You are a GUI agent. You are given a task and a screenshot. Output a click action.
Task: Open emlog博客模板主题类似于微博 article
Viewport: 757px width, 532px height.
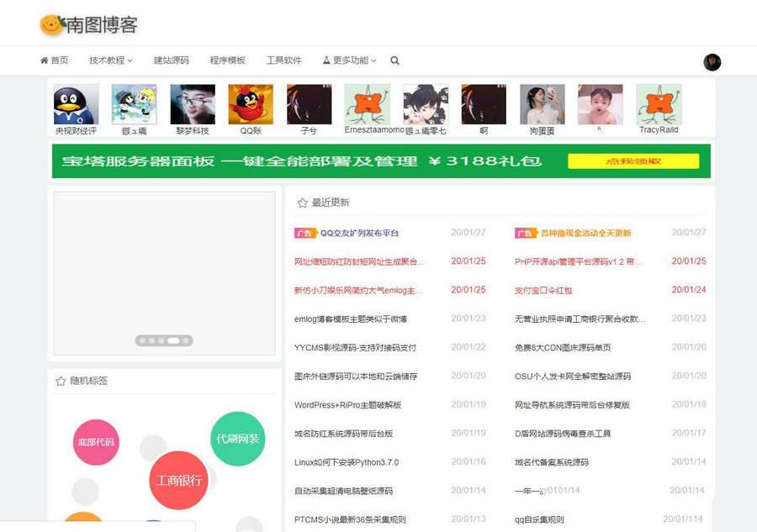pos(351,319)
